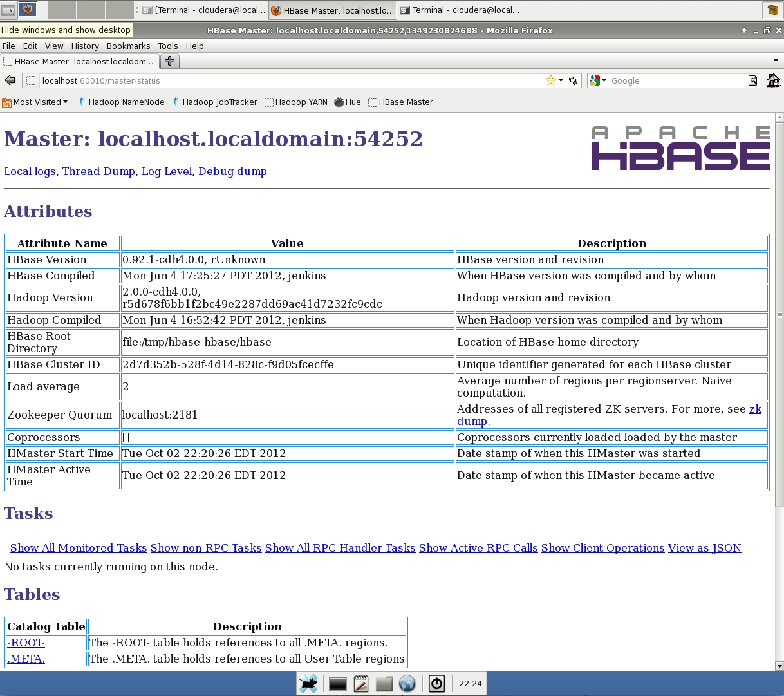Viewport: 784px width, 696px height.
Task: Open the Hadoop YARN bookmark
Action: [x=296, y=102]
